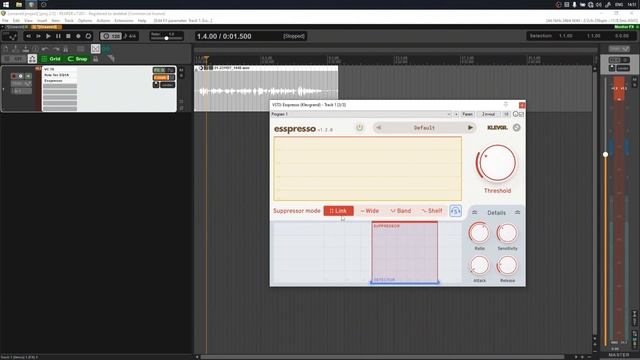This screenshot has width=640, height=360.
Task: Open the Edit menu
Action: [16, 20]
